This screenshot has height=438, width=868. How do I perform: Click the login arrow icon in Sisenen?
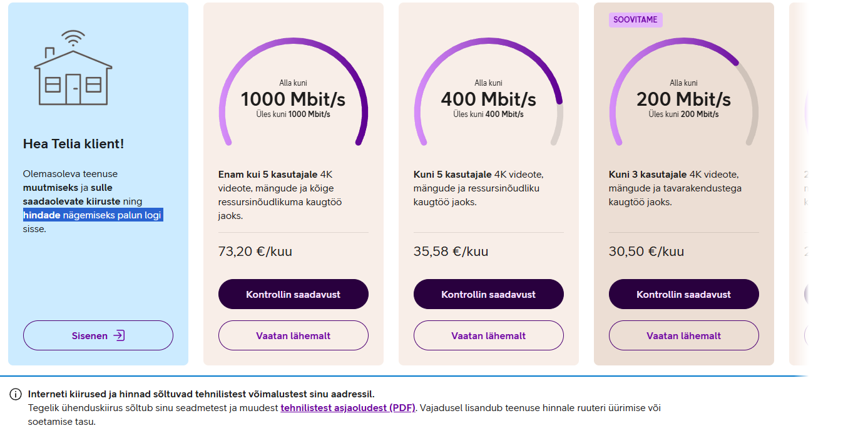[119, 335]
